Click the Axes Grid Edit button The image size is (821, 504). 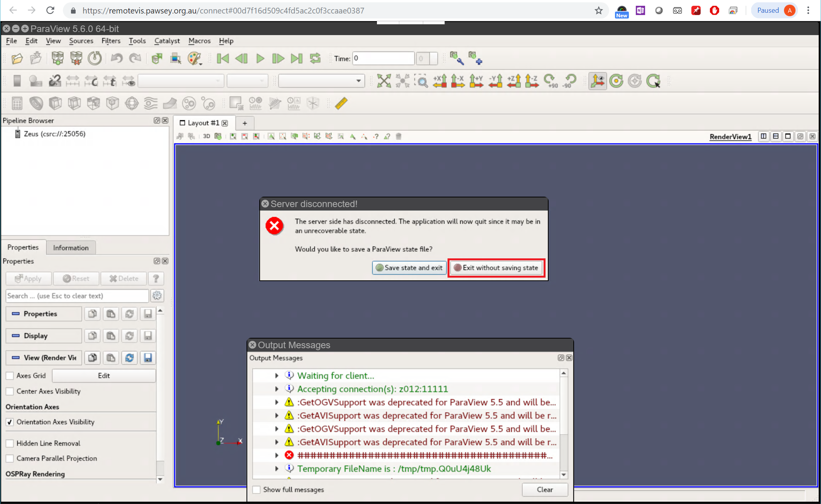click(x=104, y=376)
